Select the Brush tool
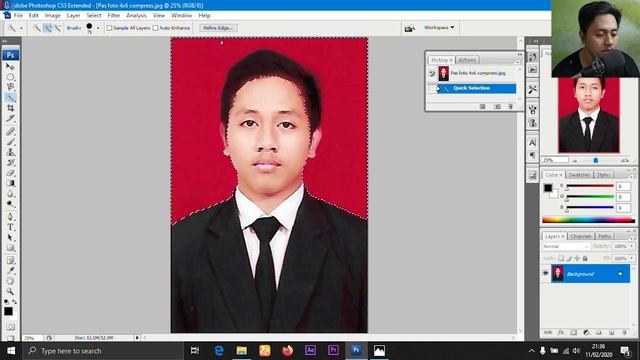 tap(10, 142)
